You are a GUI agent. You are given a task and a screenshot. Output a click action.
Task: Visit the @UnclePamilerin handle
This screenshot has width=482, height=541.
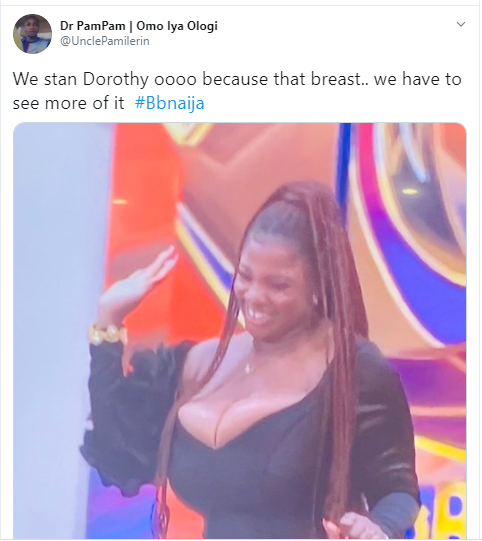pyautogui.click(x=105, y=41)
